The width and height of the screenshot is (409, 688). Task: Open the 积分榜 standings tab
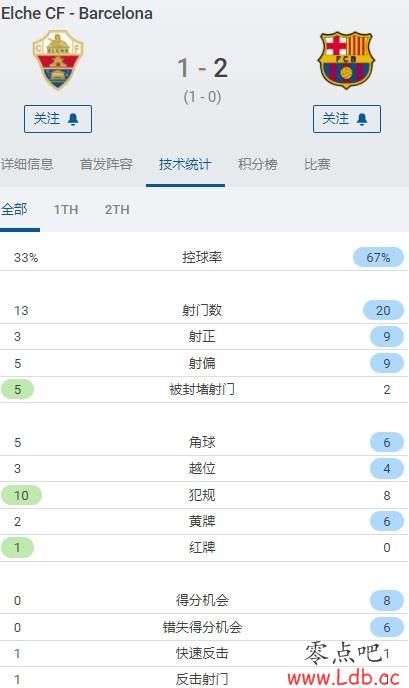258,165
